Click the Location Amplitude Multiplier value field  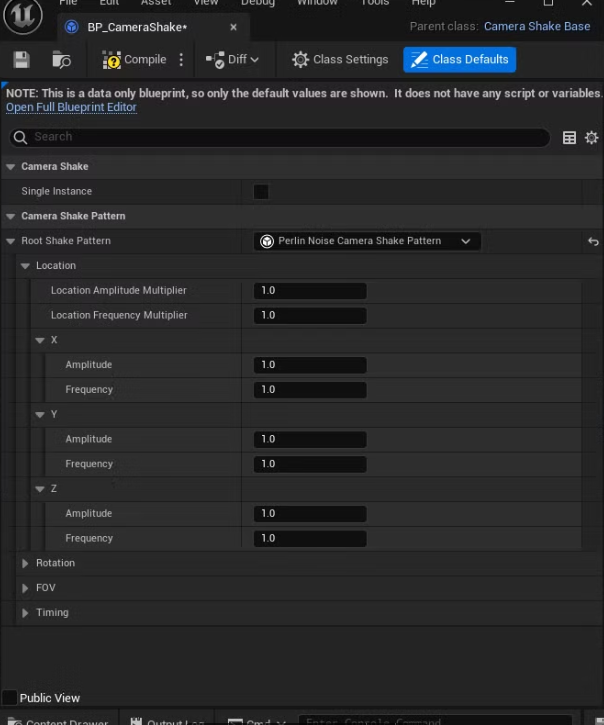(x=310, y=291)
